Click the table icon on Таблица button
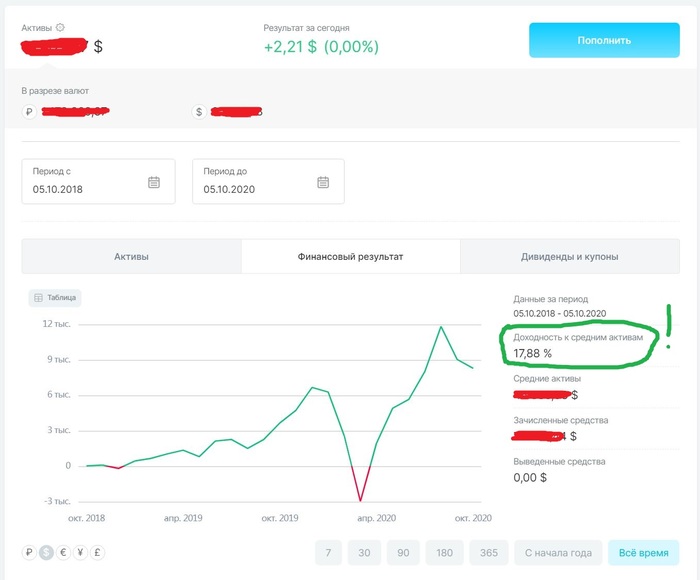This screenshot has width=700, height=580. tap(38, 297)
